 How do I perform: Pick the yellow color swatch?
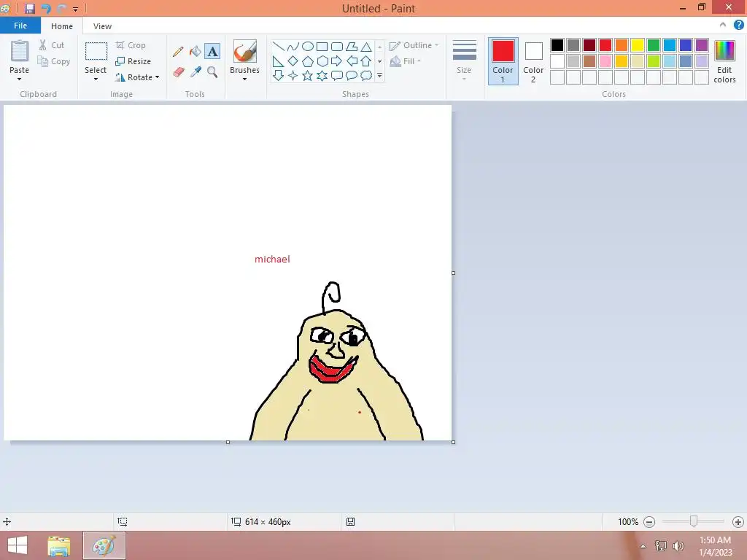coord(638,45)
